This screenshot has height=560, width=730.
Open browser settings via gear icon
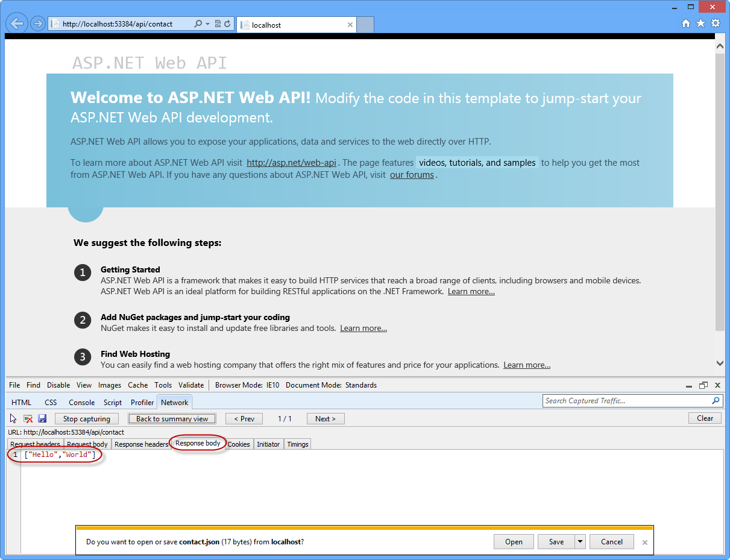(x=716, y=23)
